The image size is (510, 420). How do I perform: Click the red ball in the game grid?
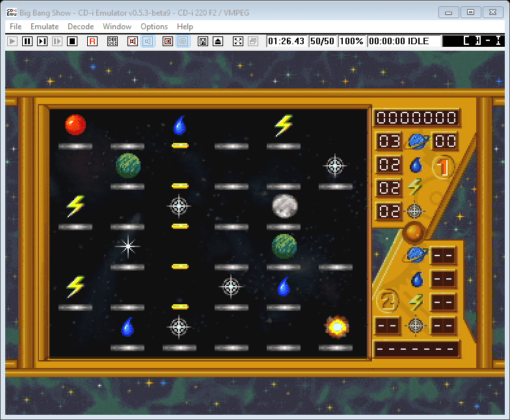[75, 125]
